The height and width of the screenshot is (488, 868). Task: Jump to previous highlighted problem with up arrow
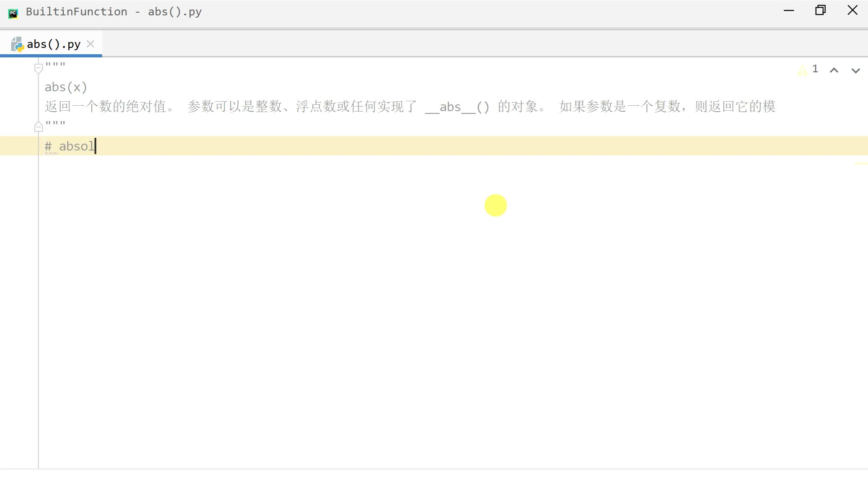pos(834,70)
